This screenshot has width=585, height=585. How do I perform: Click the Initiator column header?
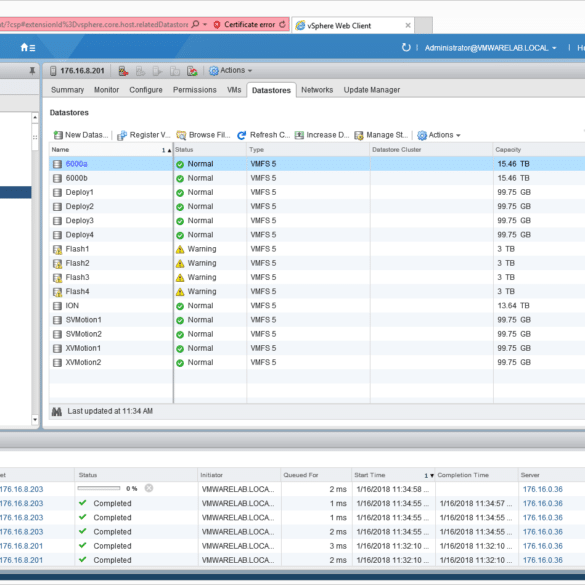(239, 475)
